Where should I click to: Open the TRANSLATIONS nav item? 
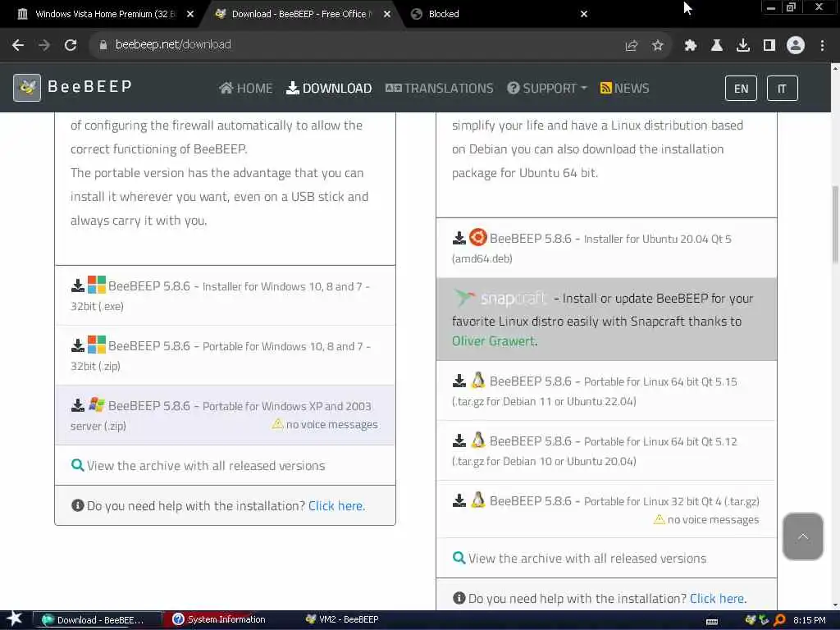pos(440,89)
